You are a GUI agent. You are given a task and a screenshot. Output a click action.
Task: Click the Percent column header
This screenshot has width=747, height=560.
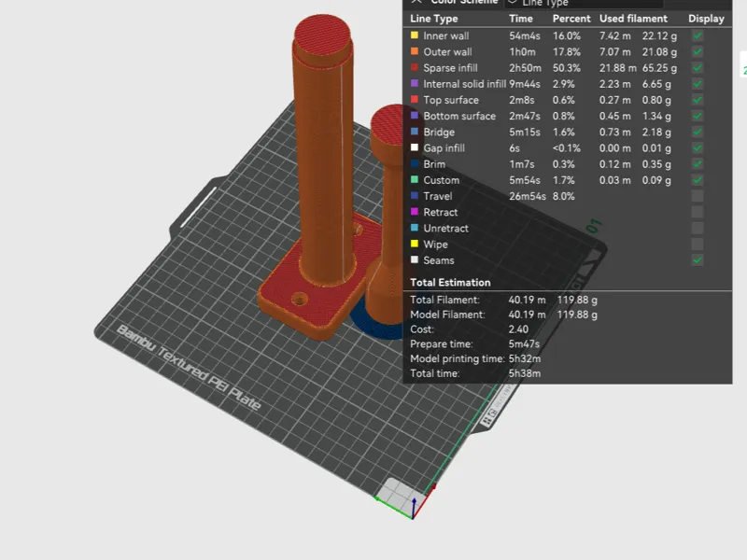tap(571, 19)
